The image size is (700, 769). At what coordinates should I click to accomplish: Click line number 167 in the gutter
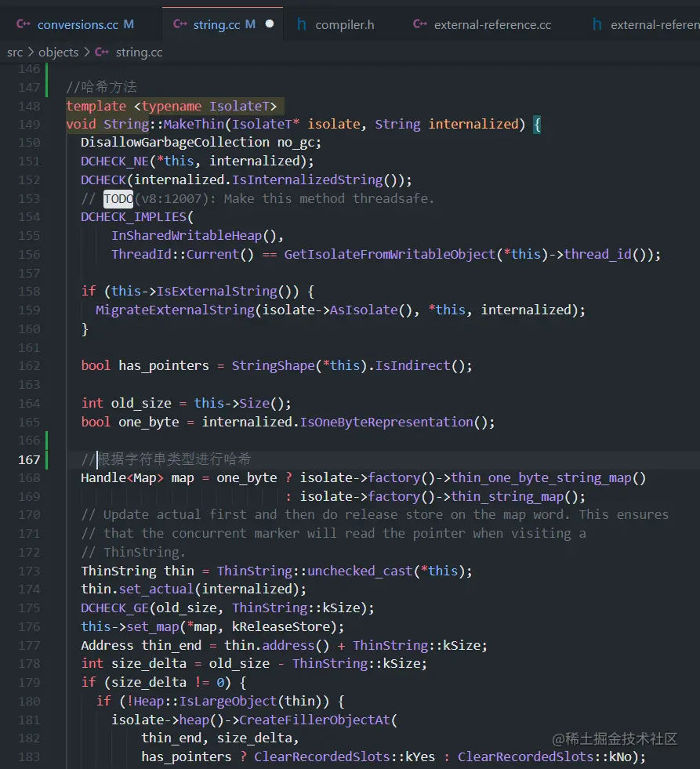(x=29, y=459)
